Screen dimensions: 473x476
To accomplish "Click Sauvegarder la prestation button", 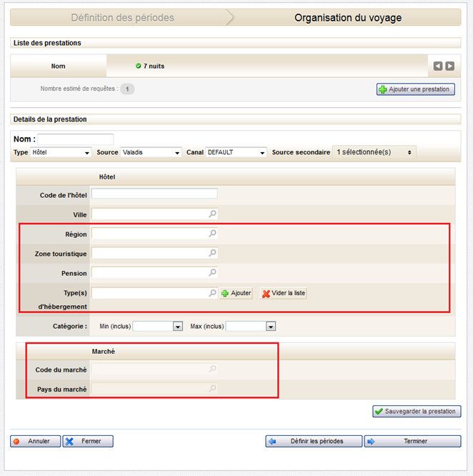I will (417, 412).
